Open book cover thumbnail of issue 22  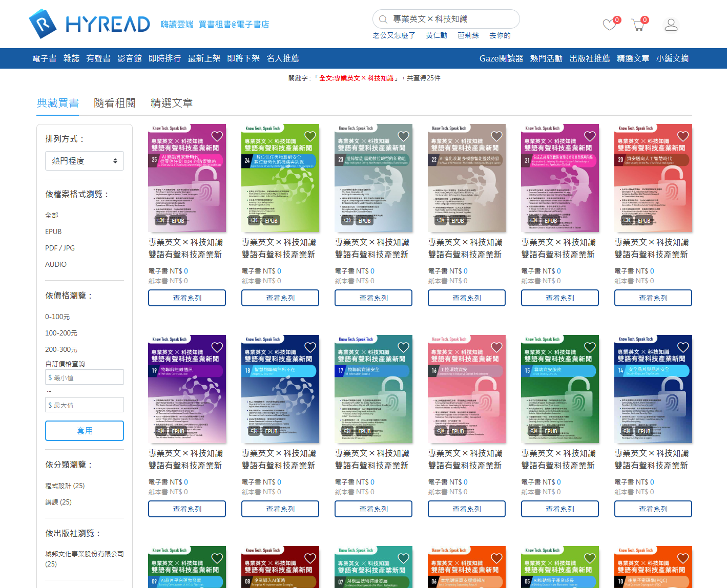pyautogui.click(x=467, y=178)
